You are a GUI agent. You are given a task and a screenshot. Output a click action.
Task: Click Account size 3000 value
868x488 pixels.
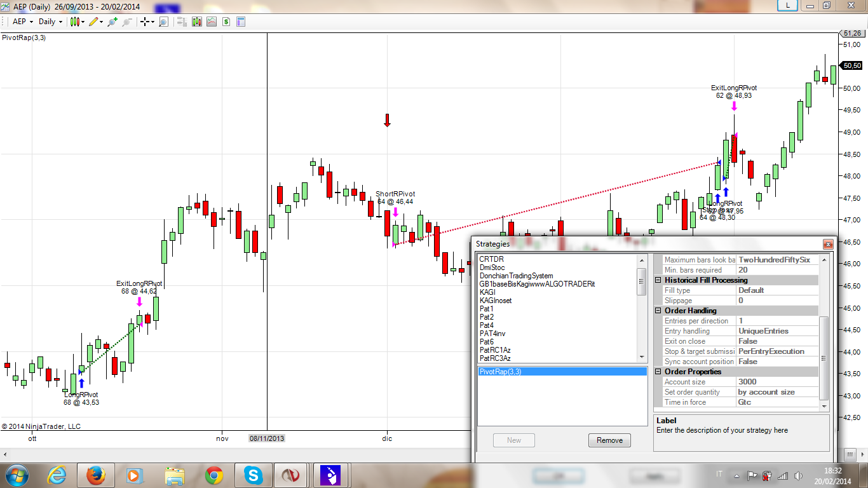[777, 382]
